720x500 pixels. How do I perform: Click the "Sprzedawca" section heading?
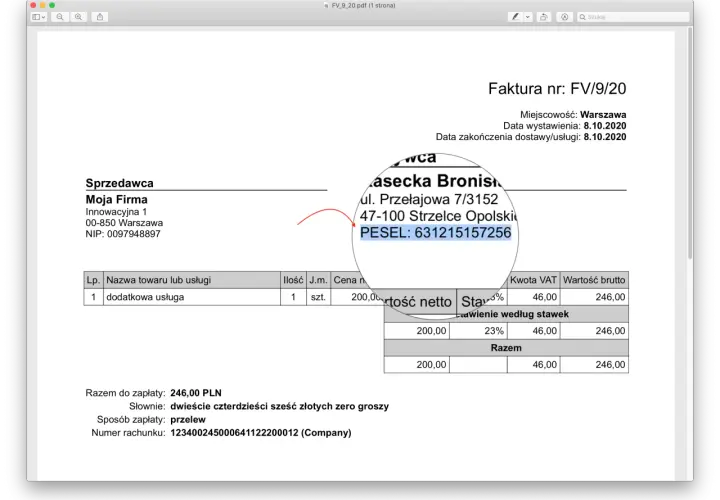tap(119, 183)
